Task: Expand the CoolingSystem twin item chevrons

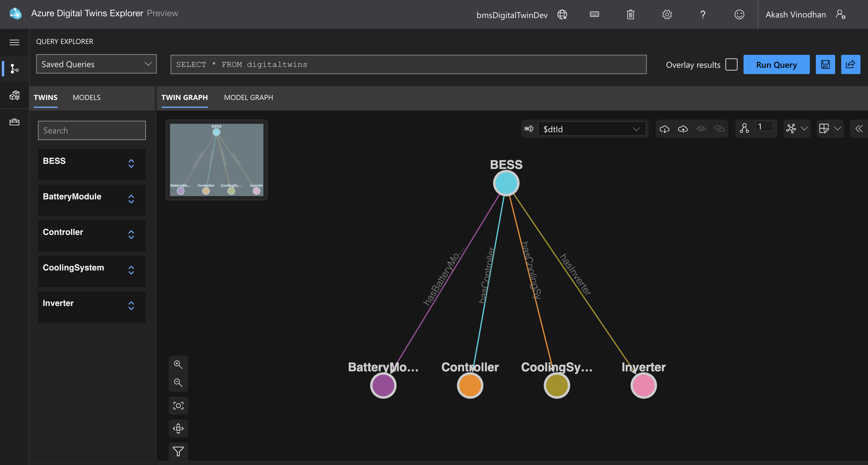Action: [x=131, y=270]
